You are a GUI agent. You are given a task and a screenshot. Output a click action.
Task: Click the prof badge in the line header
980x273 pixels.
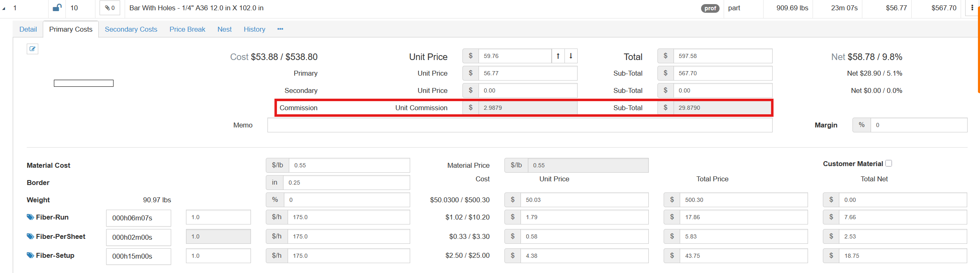(x=710, y=8)
